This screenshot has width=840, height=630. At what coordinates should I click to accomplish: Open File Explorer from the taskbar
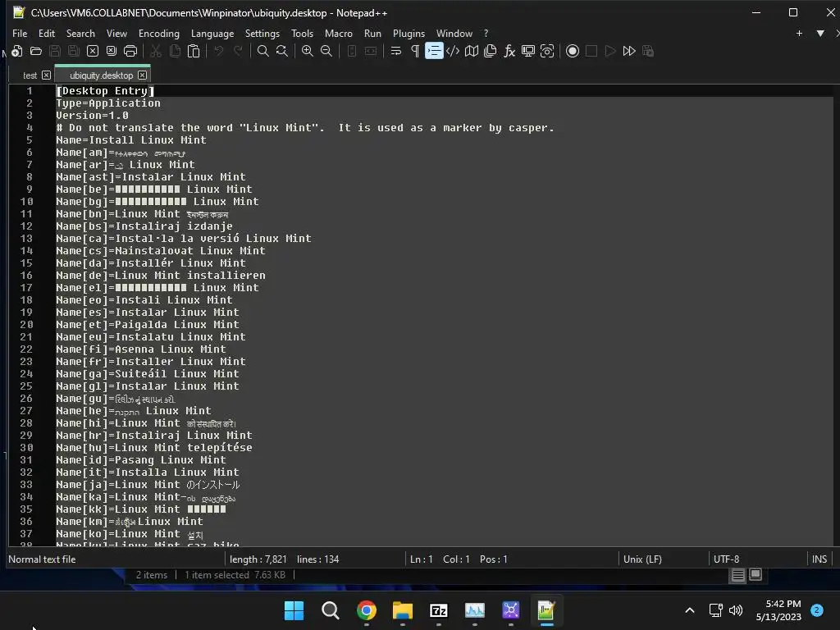(402, 610)
